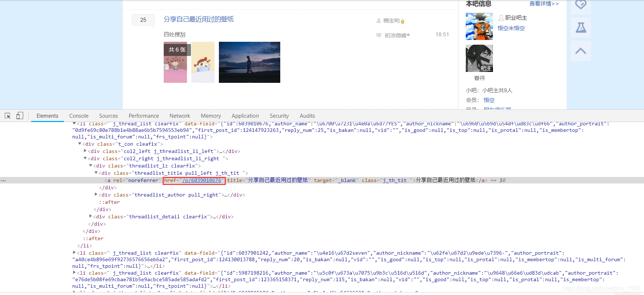
Task: Open the 吧主 grayscale avatar image
Action: click(x=479, y=58)
